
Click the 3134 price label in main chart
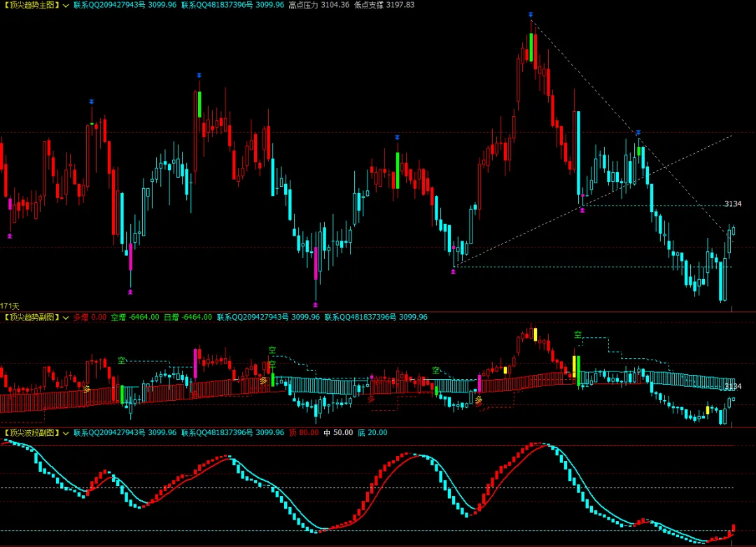point(733,204)
